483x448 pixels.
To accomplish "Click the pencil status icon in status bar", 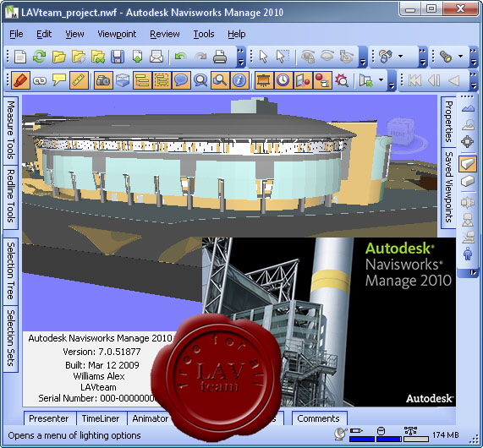I will (356, 431).
